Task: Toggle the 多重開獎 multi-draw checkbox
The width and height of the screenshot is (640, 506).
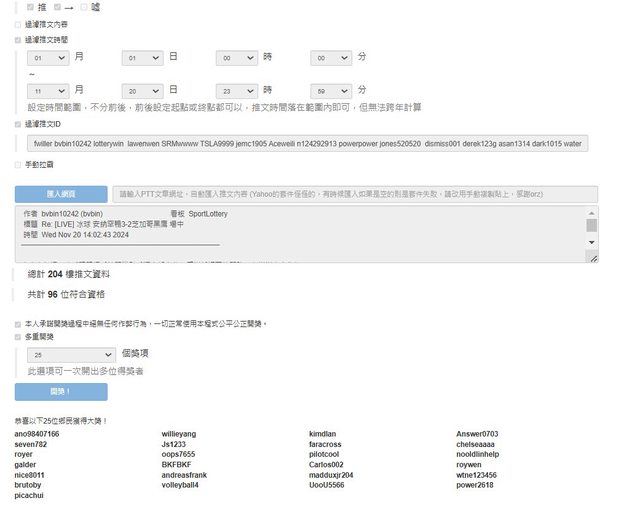Action: [x=18, y=338]
